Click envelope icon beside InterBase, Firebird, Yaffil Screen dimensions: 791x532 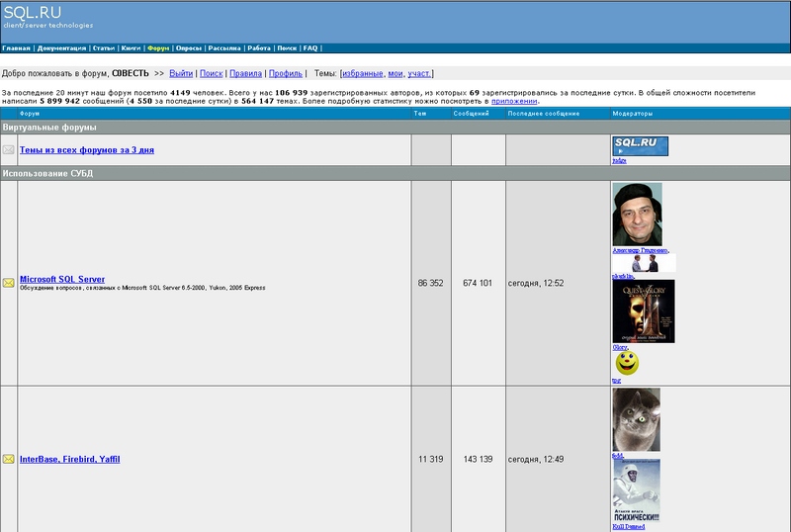click(9, 460)
